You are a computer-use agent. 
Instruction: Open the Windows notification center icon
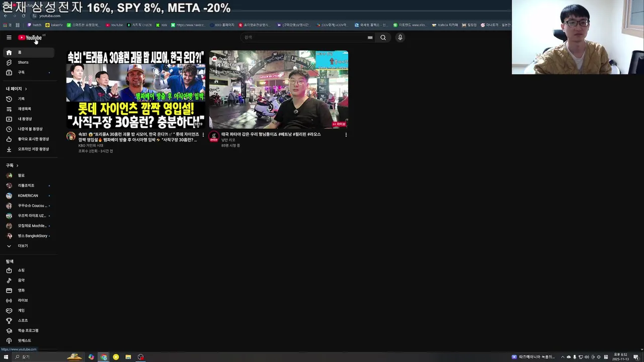coord(636,357)
